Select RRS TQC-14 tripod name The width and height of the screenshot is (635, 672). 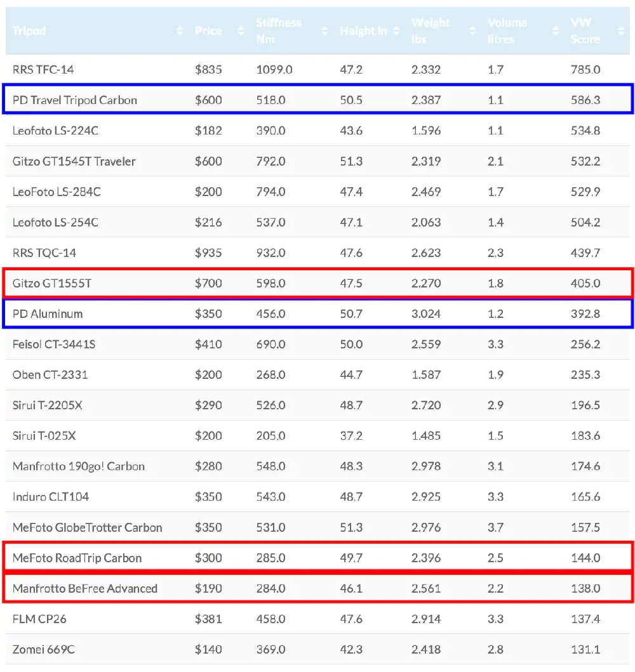pyautogui.click(x=44, y=253)
